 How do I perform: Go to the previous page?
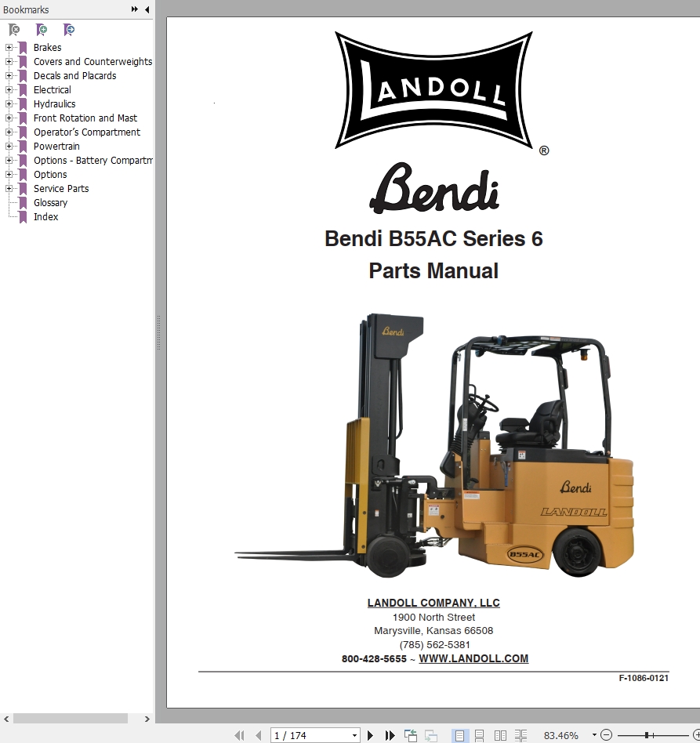(259, 735)
